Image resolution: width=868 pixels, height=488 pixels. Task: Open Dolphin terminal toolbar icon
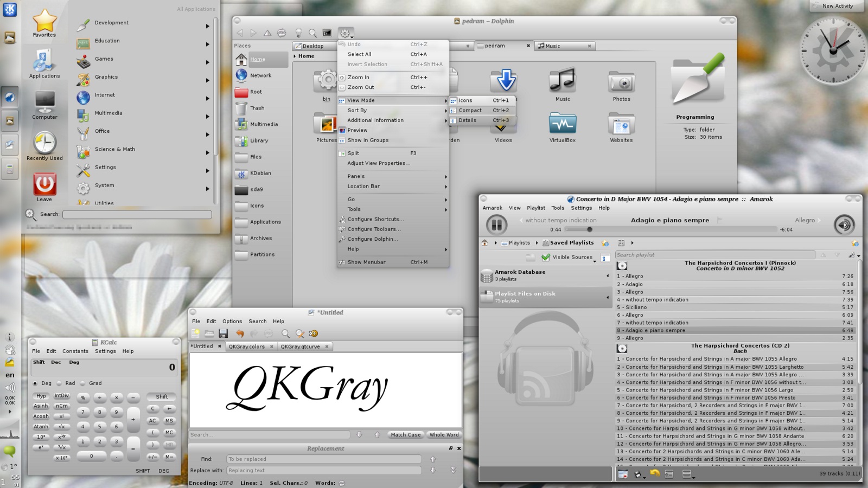327,33
